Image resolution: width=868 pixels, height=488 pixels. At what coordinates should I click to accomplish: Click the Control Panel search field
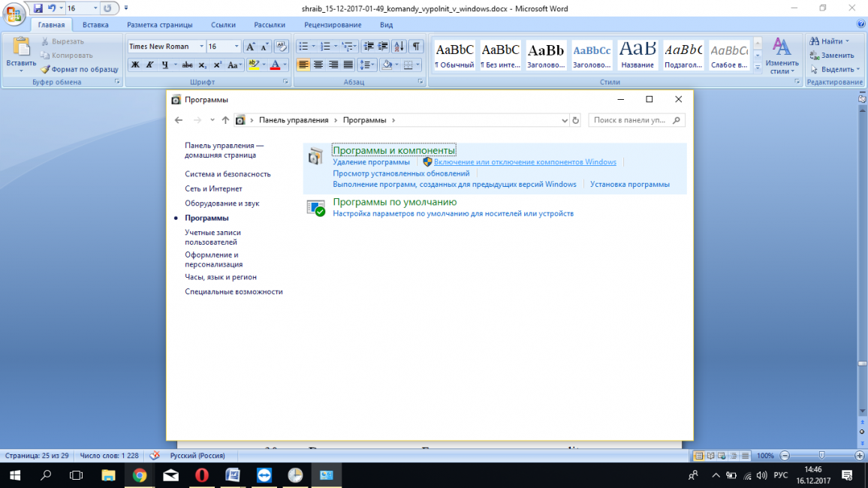(637, 120)
